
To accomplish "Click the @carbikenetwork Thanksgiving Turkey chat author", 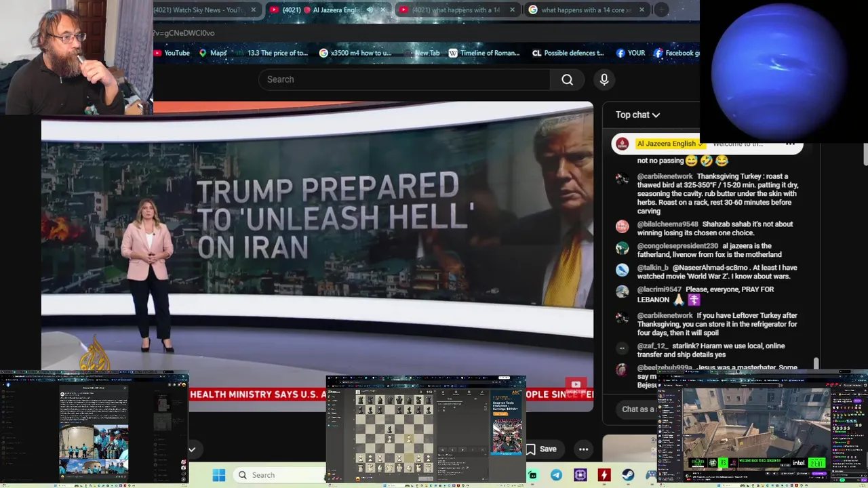I will [665, 176].
